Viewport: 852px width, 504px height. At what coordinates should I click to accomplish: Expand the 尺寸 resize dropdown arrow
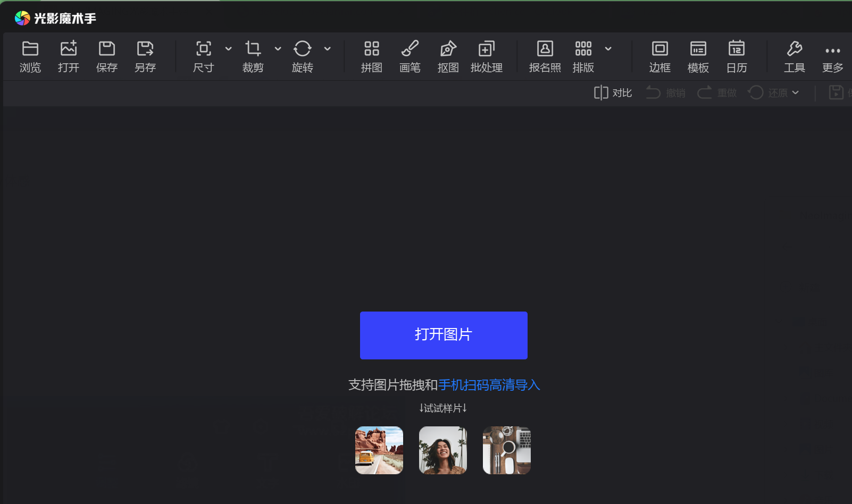pyautogui.click(x=228, y=48)
